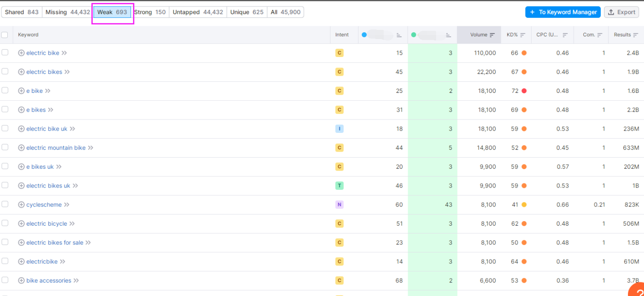Check the select-all checkbox in table header
This screenshot has width=644, height=296.
[5, 35]
